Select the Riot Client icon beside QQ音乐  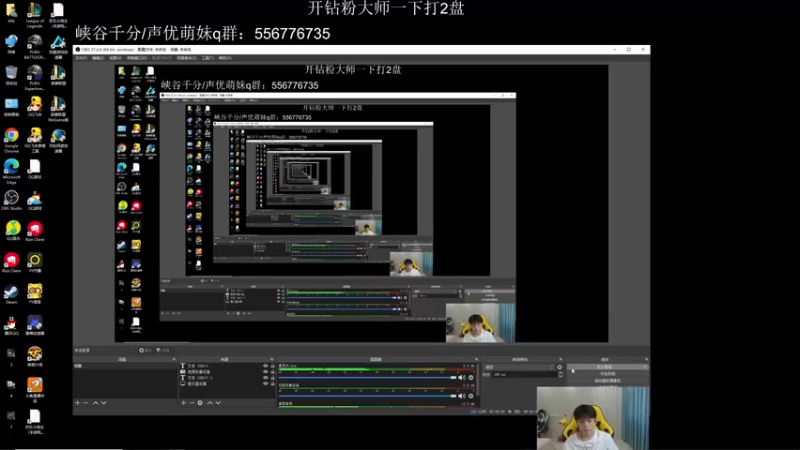(35, 231)
